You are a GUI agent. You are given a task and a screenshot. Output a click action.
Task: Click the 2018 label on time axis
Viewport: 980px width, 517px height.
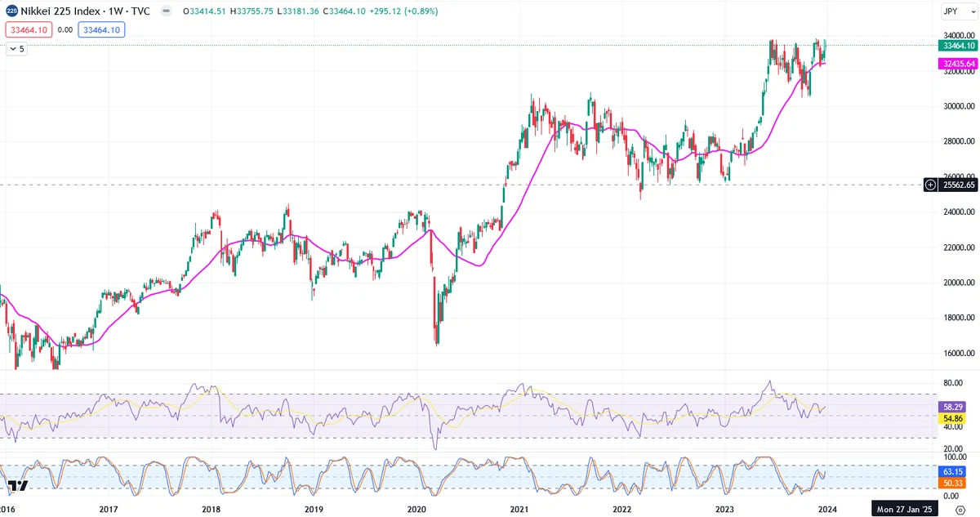211,509
